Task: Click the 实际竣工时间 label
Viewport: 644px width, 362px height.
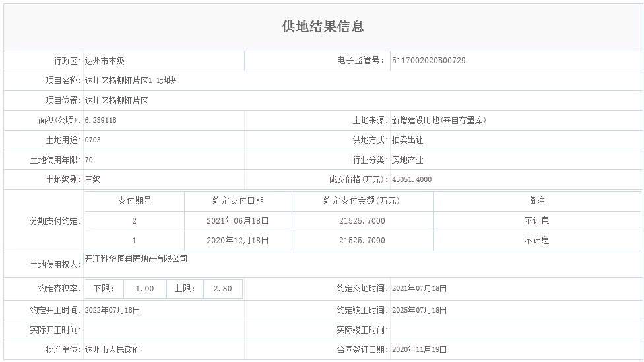Action: click(362, 330)
